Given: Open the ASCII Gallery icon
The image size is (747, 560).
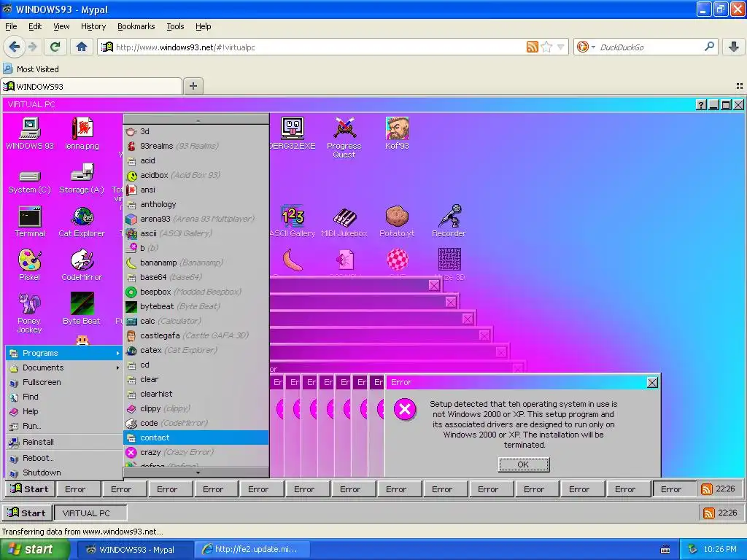Looking at the screenshot, I should click(292, 222).
